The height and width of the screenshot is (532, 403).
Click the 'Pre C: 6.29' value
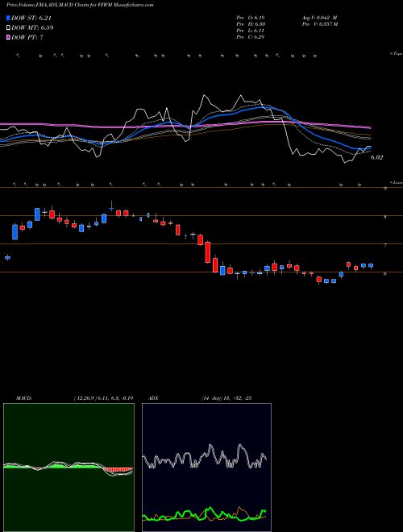(x=251, y=37)
